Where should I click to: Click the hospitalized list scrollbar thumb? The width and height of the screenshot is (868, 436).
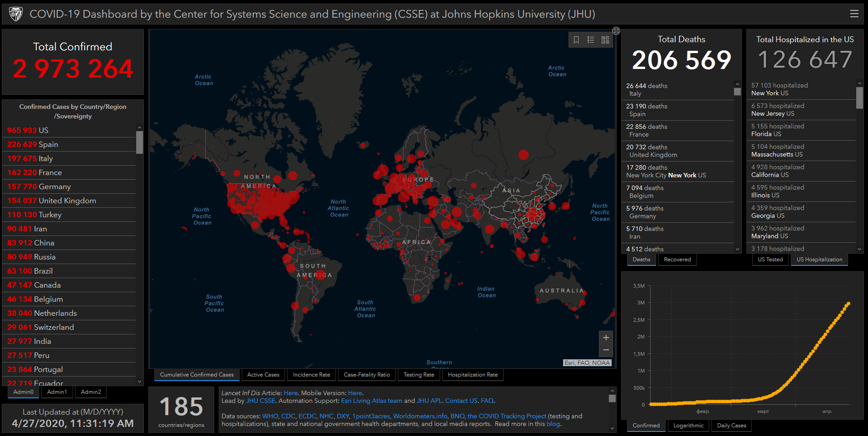859,98
